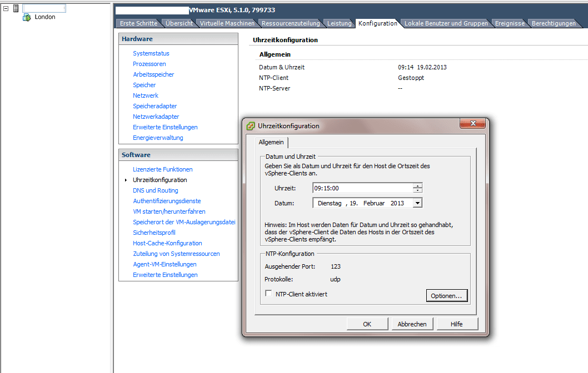Enable the NTP-Client aktiviert checkbox
This screenshot has width=588, height=373.
[268, 294]
